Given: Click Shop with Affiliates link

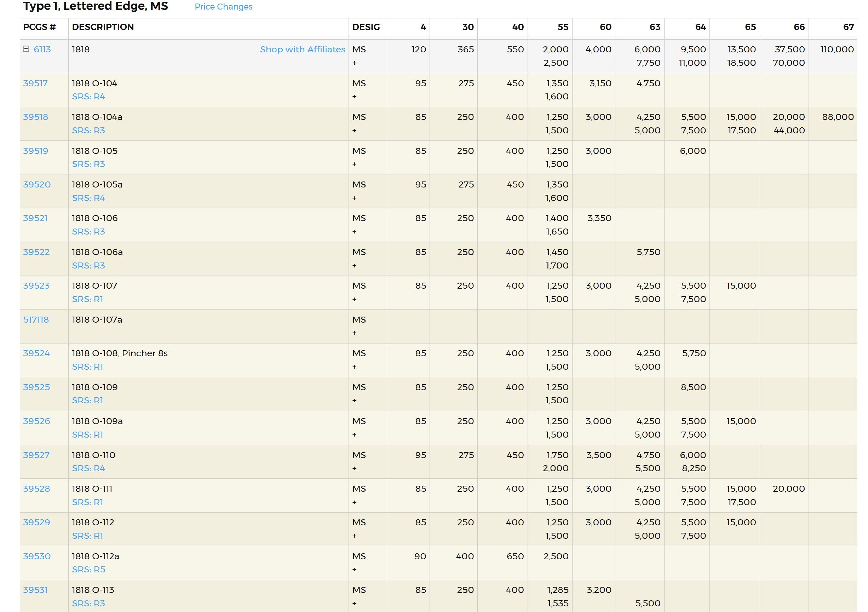Looking at the screenshot, I should (x=302, y=50).
